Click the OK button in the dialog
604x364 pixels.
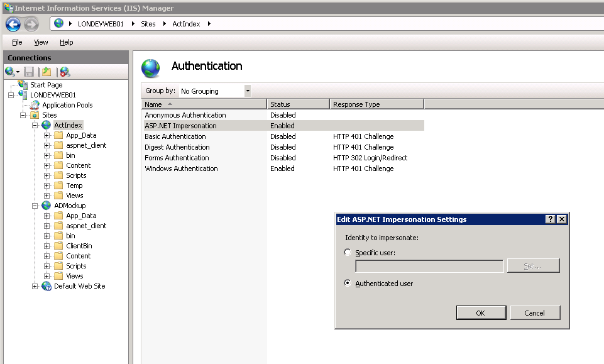tap(481, 313)
